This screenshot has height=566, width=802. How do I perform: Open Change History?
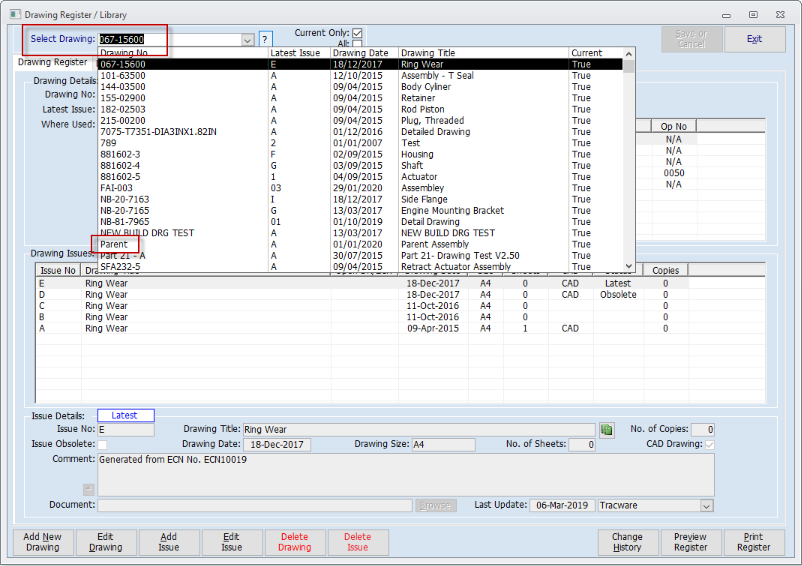pyautogui.click(x=627, y=542)
